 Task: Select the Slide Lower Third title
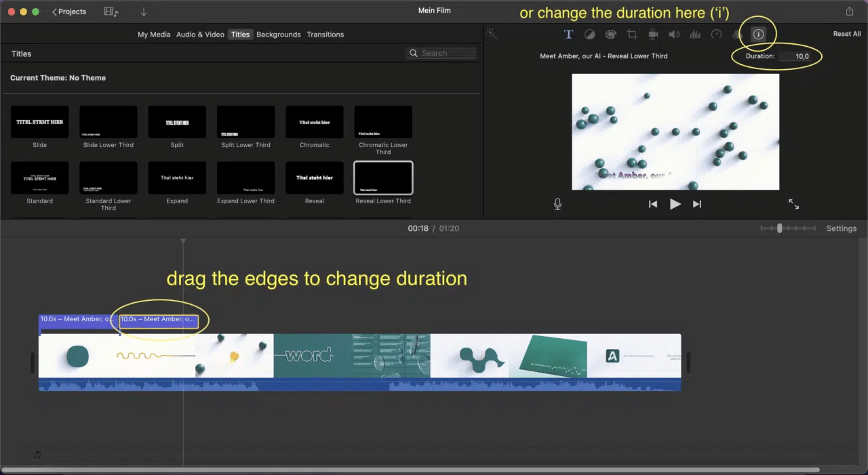click(108, 122)
